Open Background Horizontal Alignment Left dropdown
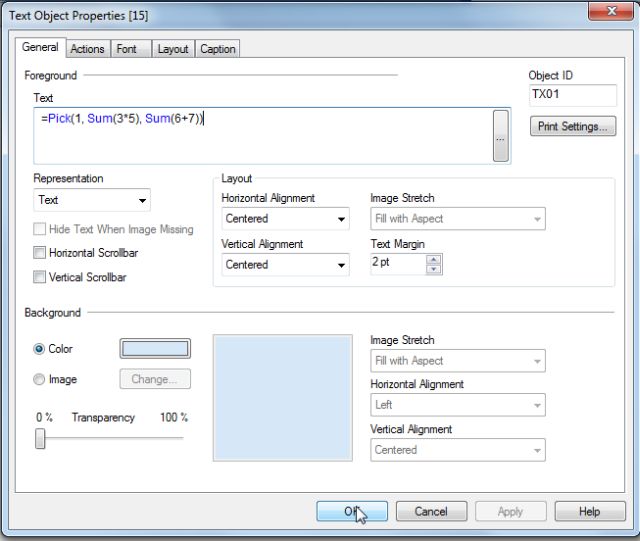The height and width of the screenshot is (541, 640). [x=458, y=405]
